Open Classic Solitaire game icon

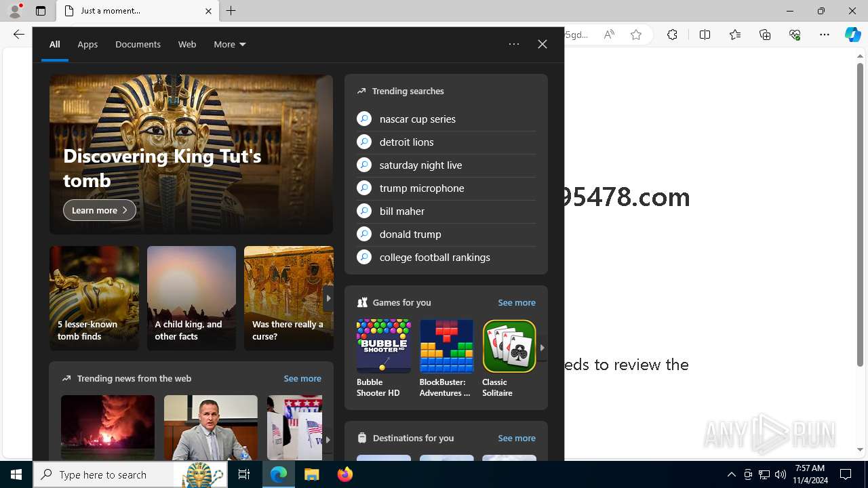(x=509, y=346)
